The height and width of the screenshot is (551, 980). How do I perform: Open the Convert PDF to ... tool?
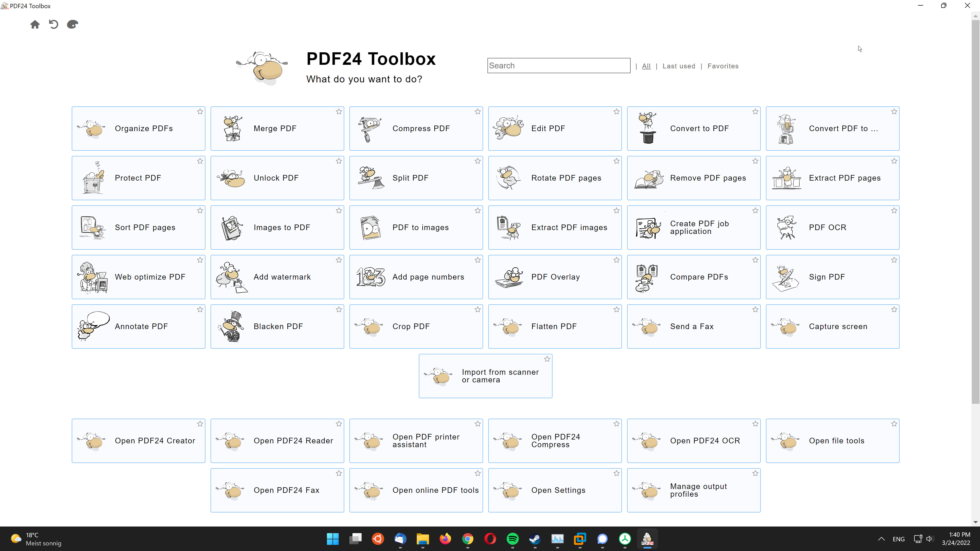tap(833, 129)
